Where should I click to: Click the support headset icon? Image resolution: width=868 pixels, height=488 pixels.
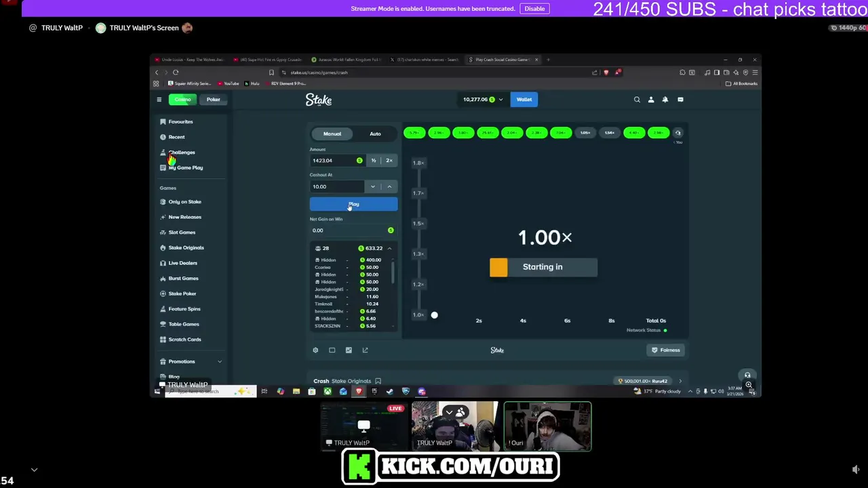click(x=747, y=375)
